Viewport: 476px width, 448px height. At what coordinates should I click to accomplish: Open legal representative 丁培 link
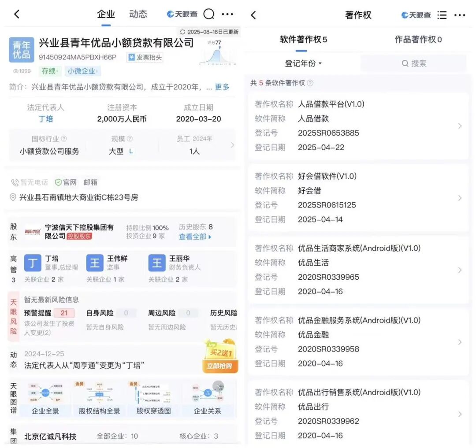(45, 118)
